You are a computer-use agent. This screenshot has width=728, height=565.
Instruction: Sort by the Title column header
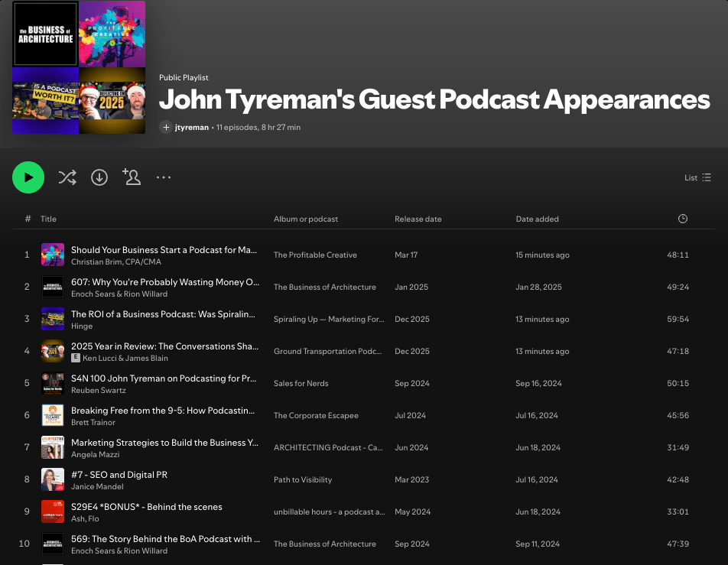coord(48,219)
